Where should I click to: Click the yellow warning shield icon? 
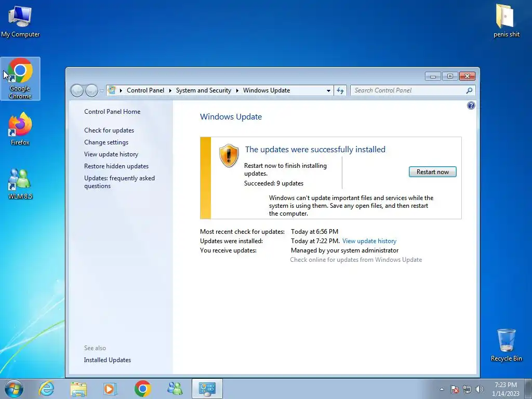[x=229, y=155]
